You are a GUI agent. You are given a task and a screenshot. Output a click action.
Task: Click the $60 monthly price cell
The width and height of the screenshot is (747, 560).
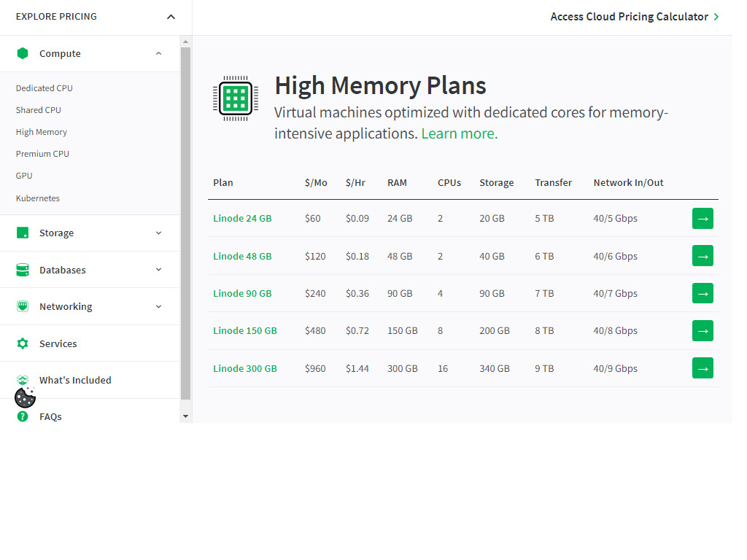(312, 218)
